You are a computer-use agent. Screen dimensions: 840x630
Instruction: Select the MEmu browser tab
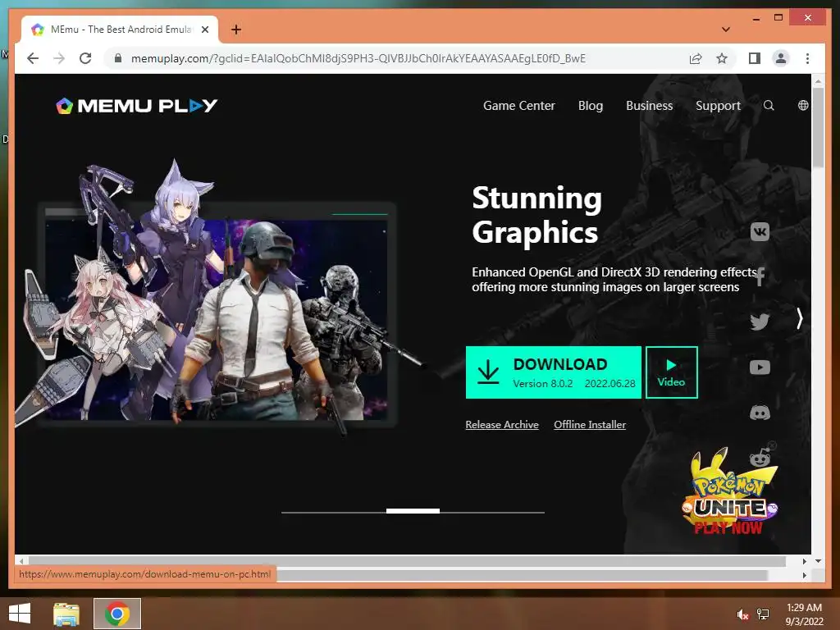(x=120, y=30)
